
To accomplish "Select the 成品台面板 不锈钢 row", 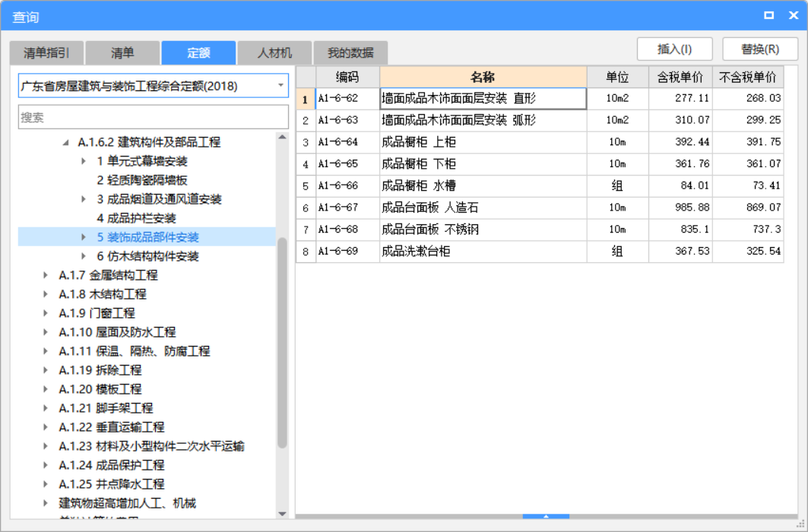I will pos(540,230).
